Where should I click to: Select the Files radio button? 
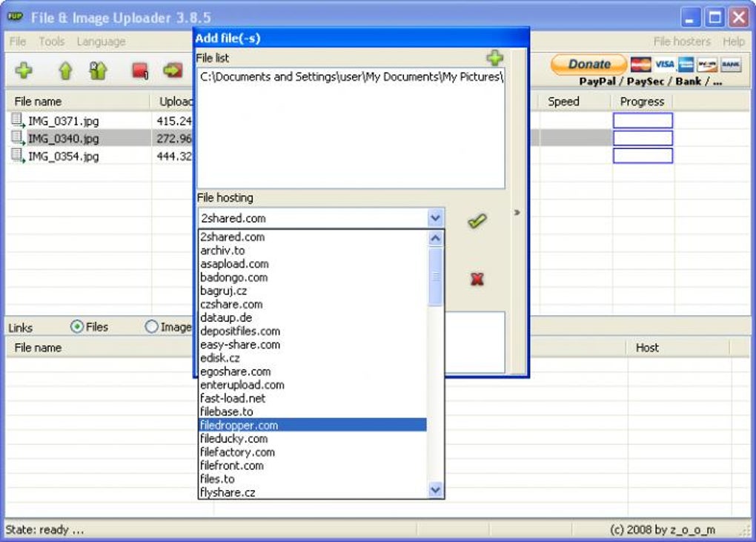pyautogui.click(x=76, y=326)
